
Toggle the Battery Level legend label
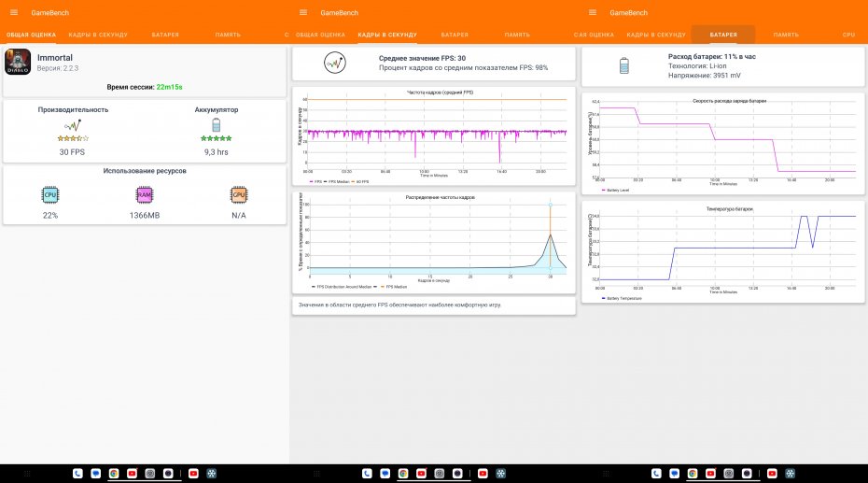[618, 190]
